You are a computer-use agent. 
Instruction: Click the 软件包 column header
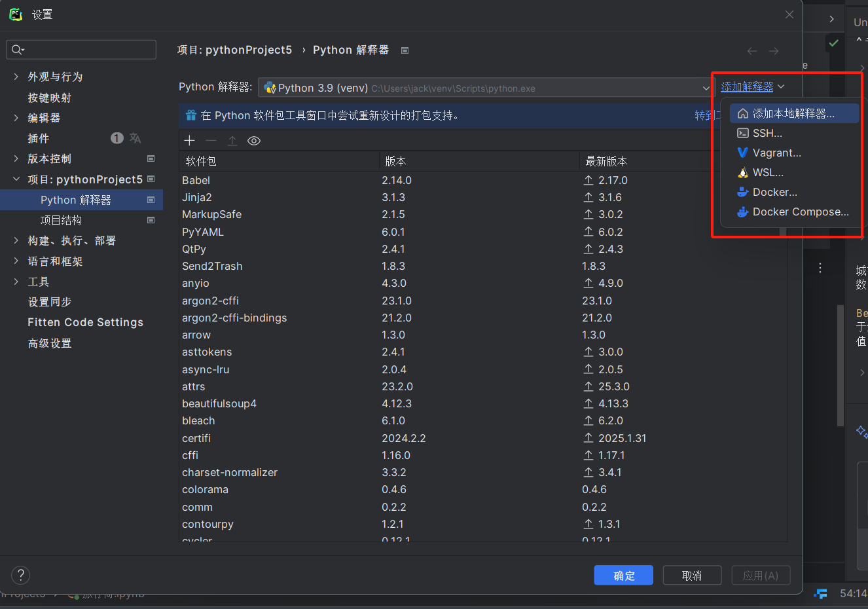[x=279, y=161]
